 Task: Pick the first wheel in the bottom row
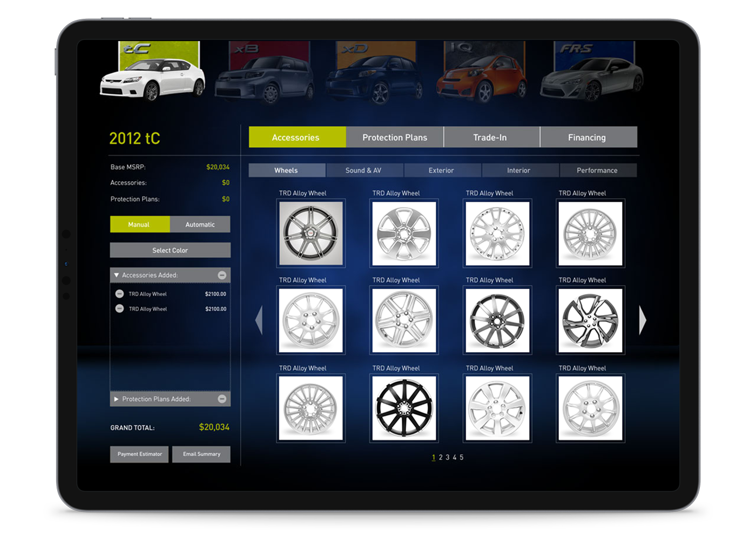311,408
